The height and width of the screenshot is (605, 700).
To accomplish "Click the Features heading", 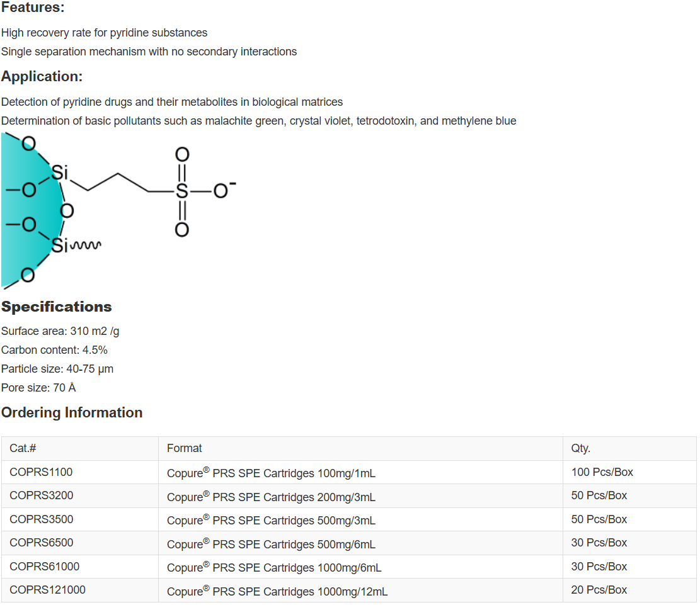I will coord(33,8).
